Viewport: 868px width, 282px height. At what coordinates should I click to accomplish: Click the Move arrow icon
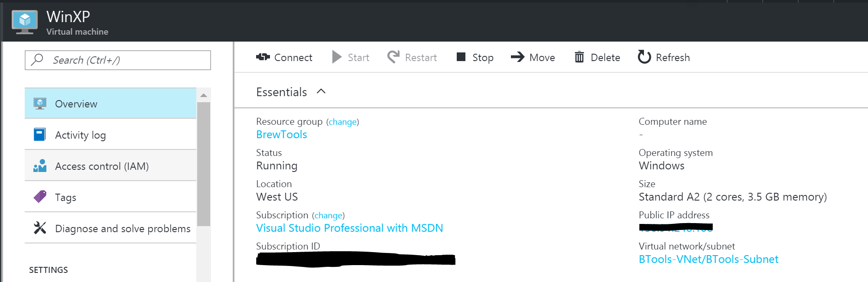[517, 57]
